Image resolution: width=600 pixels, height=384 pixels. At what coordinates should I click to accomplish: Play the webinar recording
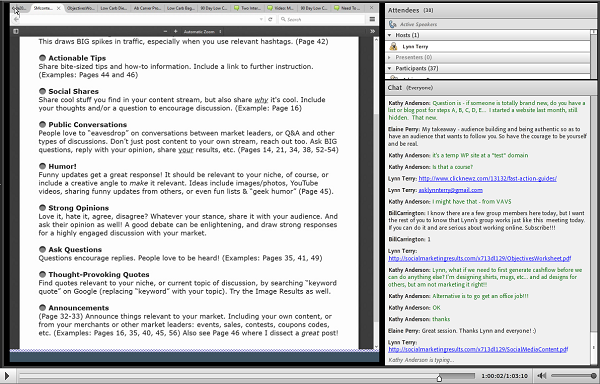(7, 376)
